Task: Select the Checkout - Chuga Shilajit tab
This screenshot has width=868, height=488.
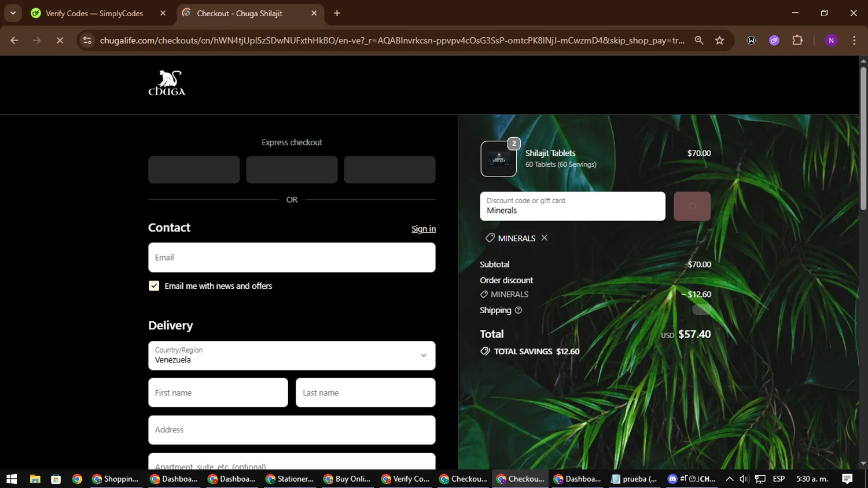Action: (x=240, y=13)
